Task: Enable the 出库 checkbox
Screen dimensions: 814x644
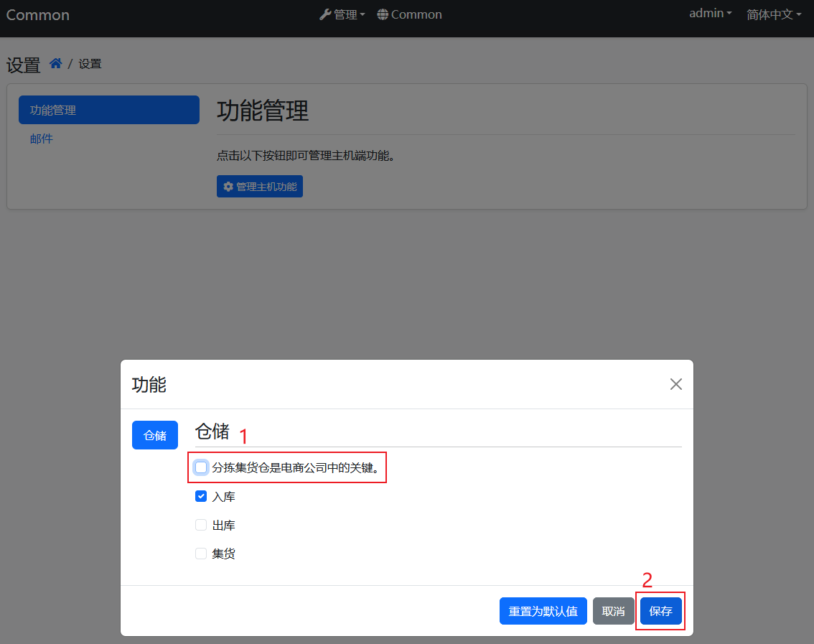Action: (x=201, y=525)
